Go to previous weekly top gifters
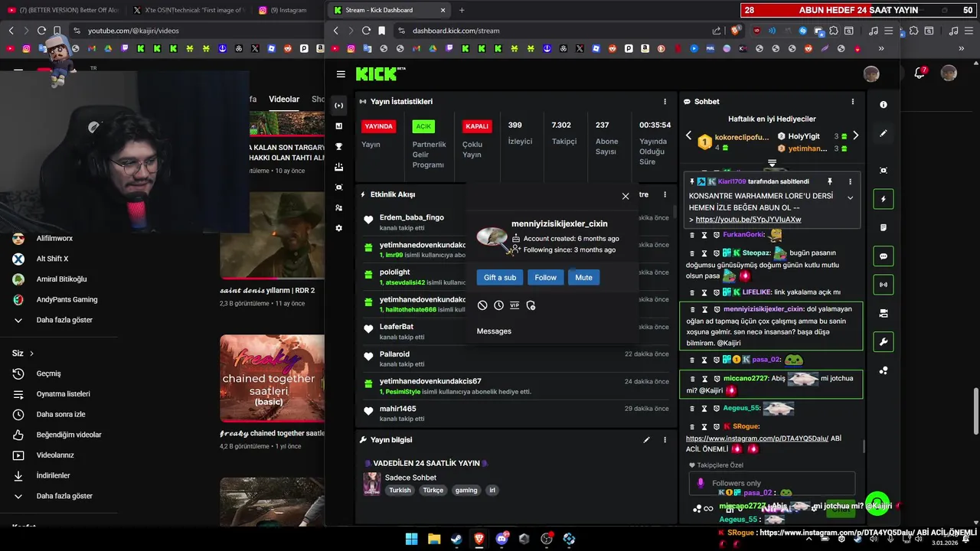The height and width of the screenshot is (551, 980). (x=688, y=135)
